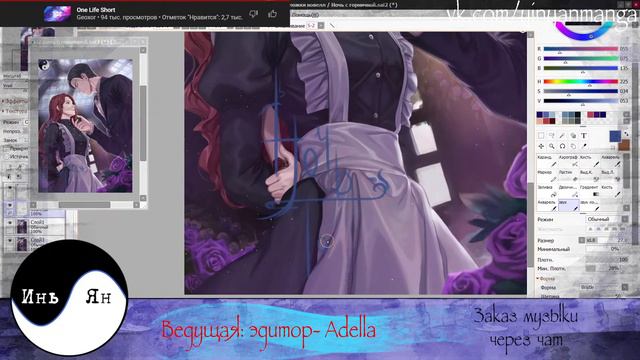Select the Text (T) tool
Image resolution: width=640 pixels, height=360 pixels.
[584, 136]
